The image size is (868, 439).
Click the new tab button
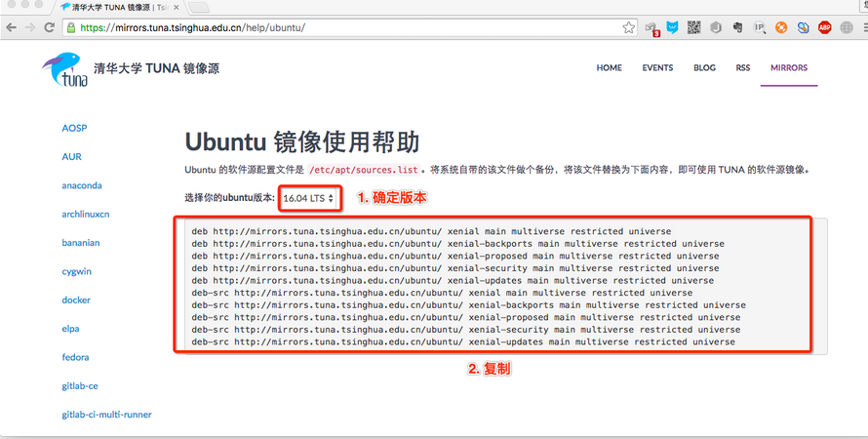click(x=198, y=7)
